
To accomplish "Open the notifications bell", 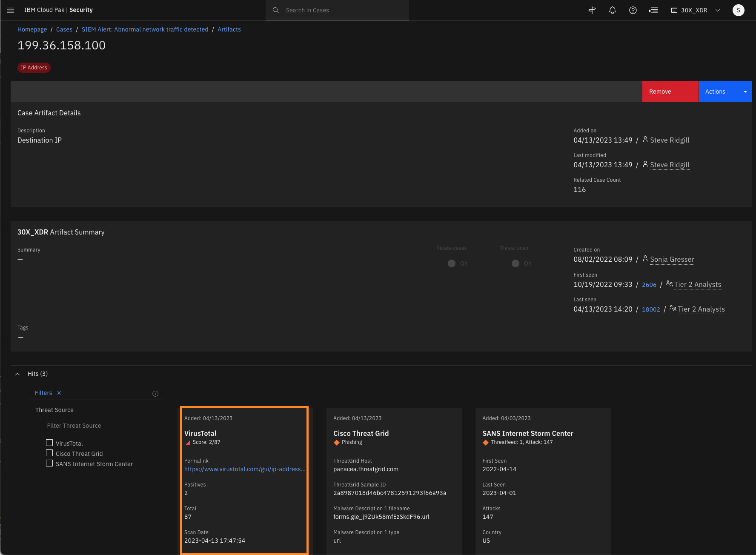I will tap(613, 10).
